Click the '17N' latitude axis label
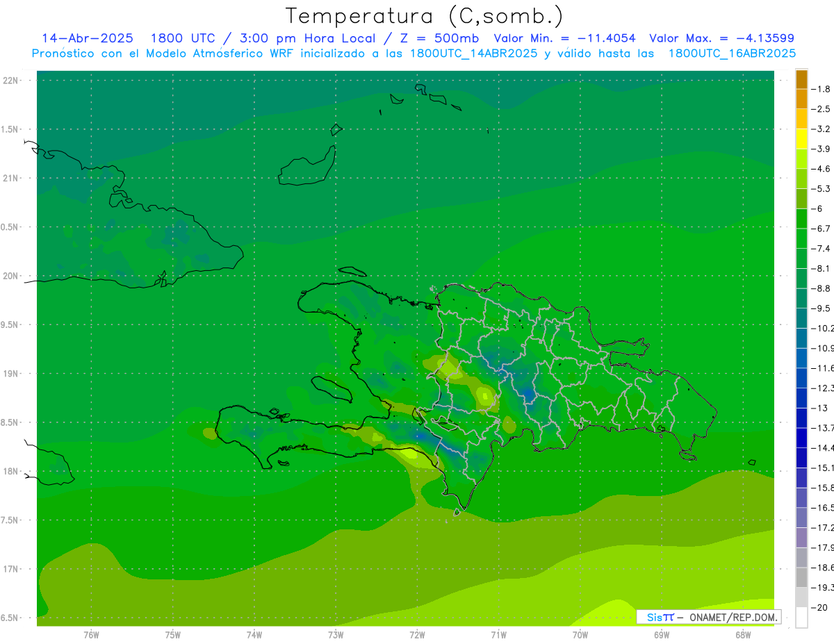The height and width of the screenshot is (644, 834). (x=12, y=569)
